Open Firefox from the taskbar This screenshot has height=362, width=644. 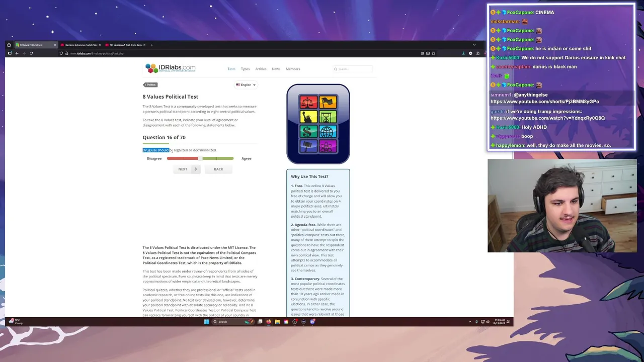pos(269,322)
